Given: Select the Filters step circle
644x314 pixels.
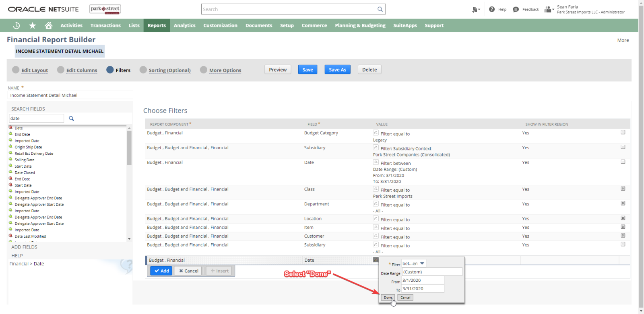Looking at the screenshot, I should click(x=110, y=70).
